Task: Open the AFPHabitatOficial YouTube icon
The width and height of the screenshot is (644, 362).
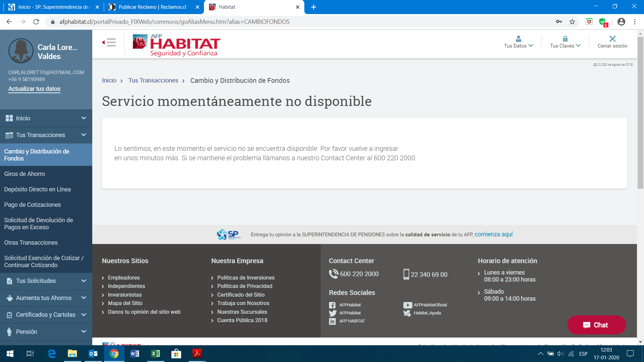Action: pyautogui.click(x=408, y=305)
